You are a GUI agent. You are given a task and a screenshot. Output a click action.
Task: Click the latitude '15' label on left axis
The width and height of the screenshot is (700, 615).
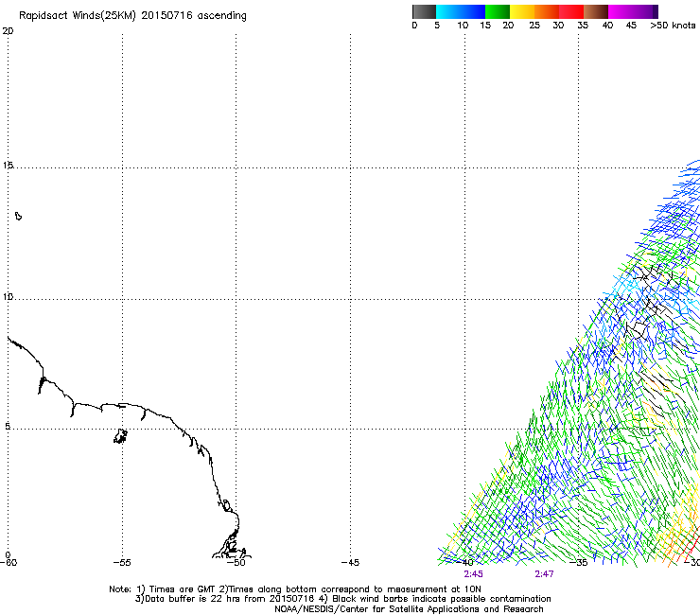8,166
